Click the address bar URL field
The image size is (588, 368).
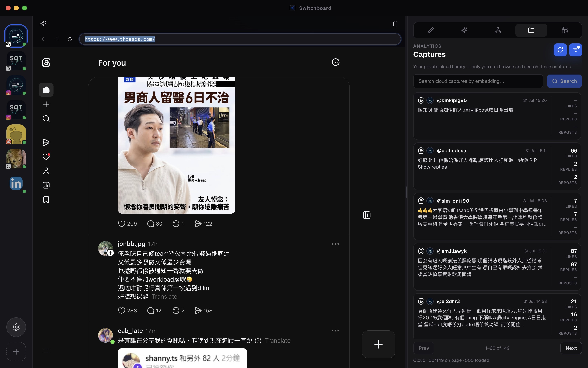click(240, 39)
